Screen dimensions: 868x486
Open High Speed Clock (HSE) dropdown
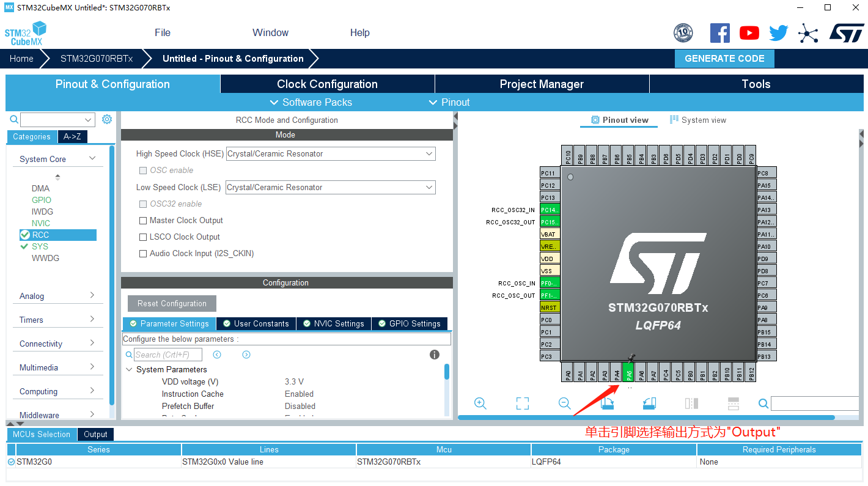[331, 154]
